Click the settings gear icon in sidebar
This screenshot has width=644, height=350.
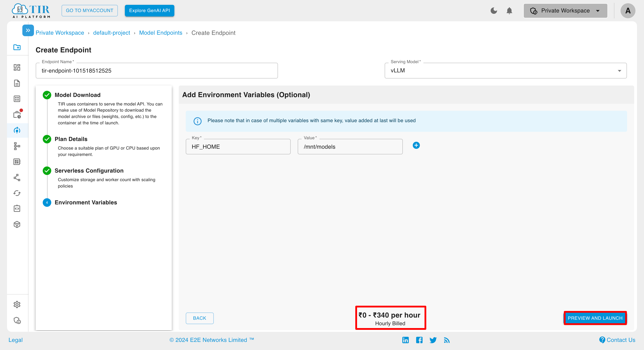pyautogui.click(x=17, y=304)
